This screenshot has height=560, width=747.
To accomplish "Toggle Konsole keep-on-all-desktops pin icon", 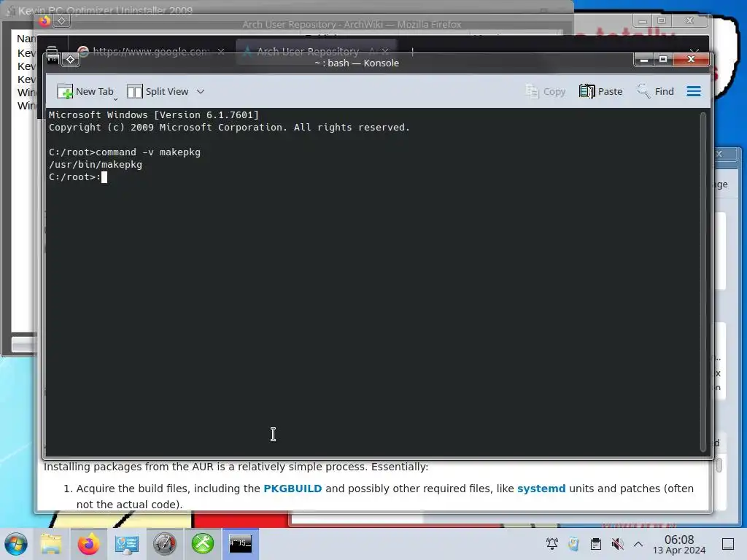I will tap(71, 60).
